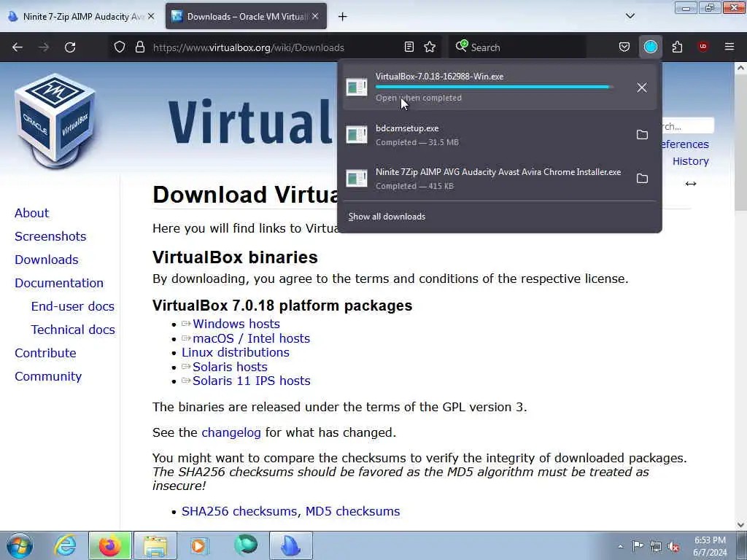Open the Action Center flag icon
Screen dimensions: 747x560
point(638,546)
